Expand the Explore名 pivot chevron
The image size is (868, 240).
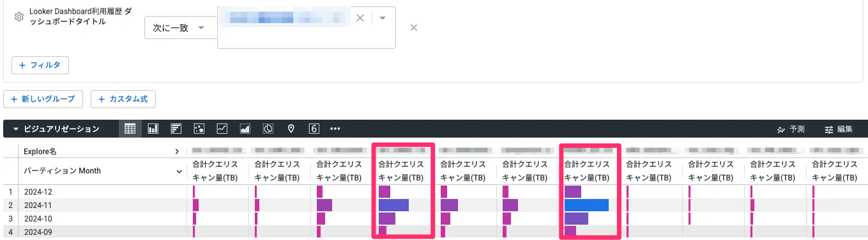click(177, 152)
